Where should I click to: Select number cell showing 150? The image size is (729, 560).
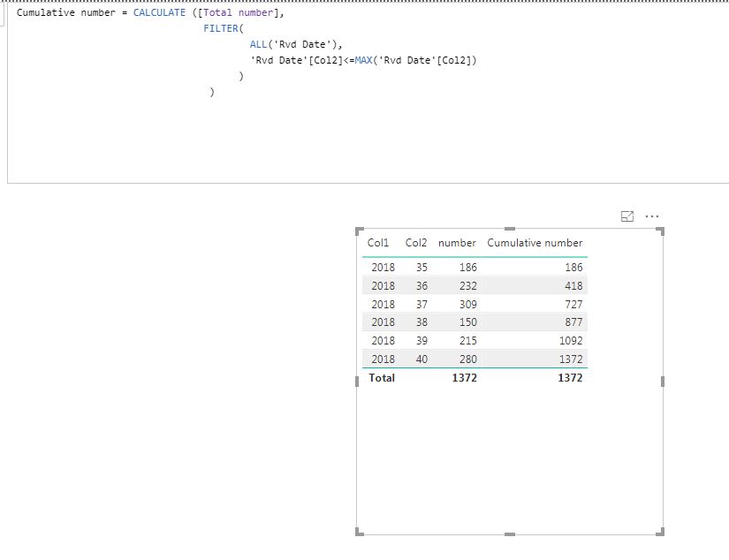[x=468, y=322]
